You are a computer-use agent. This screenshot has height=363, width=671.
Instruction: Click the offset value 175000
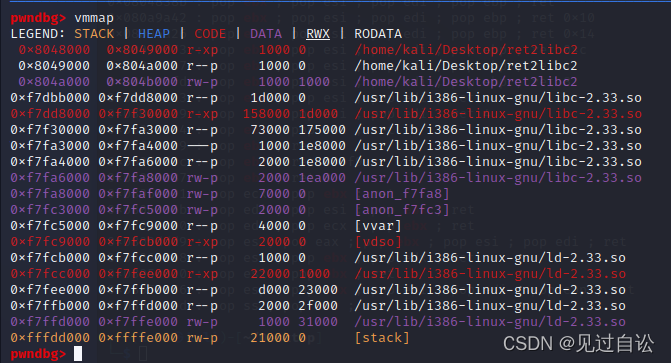322,130
